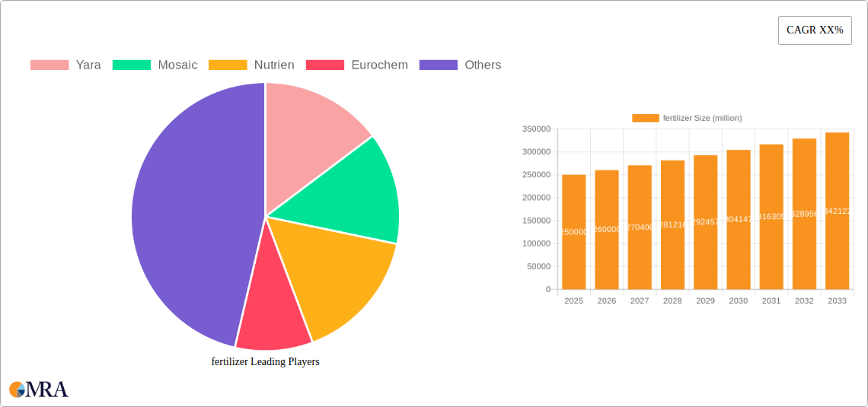Toggle the Mosaic legend color swatch

132,65
